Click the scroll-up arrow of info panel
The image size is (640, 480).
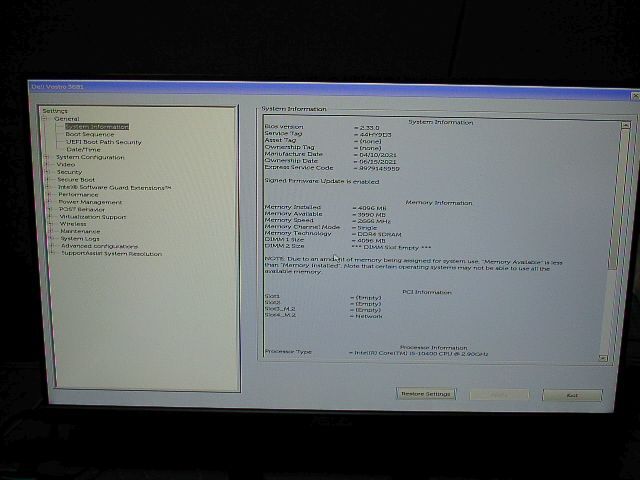[x=625, y=126]
